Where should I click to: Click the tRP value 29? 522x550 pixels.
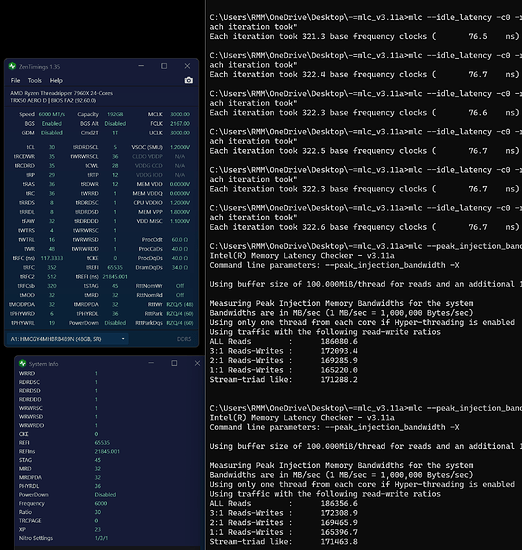point(52,175)
